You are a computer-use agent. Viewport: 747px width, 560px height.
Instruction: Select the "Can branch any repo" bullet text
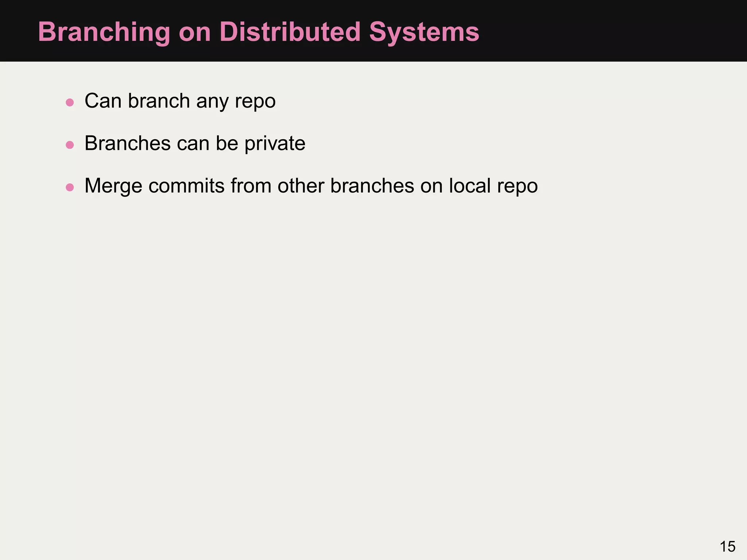[x=180, y=101]
